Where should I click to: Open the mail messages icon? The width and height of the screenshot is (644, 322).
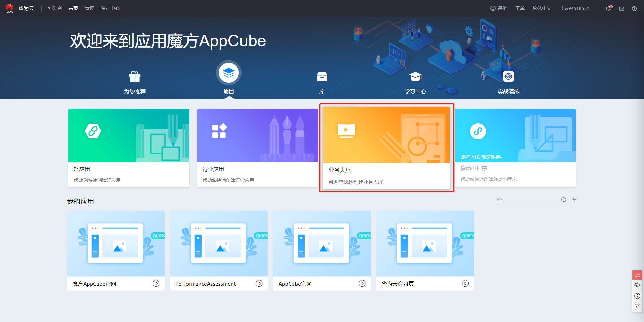[x=622, y=9]
